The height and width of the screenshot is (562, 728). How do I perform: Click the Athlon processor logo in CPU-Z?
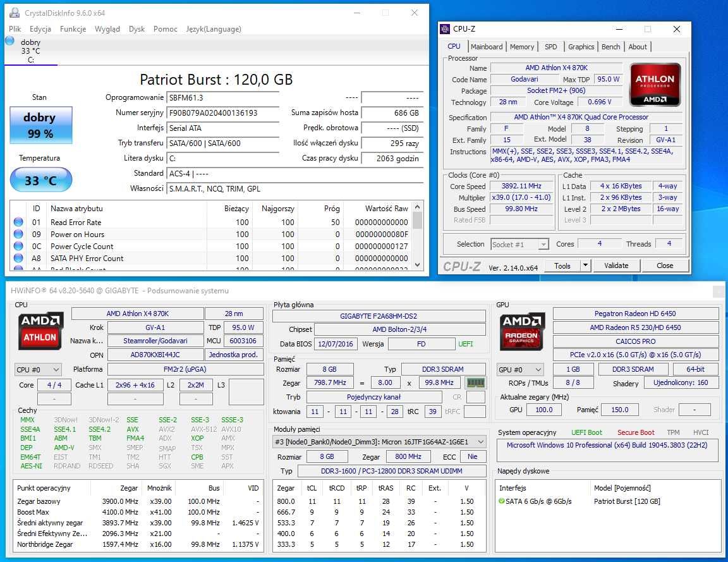click(x=655, y=85)
